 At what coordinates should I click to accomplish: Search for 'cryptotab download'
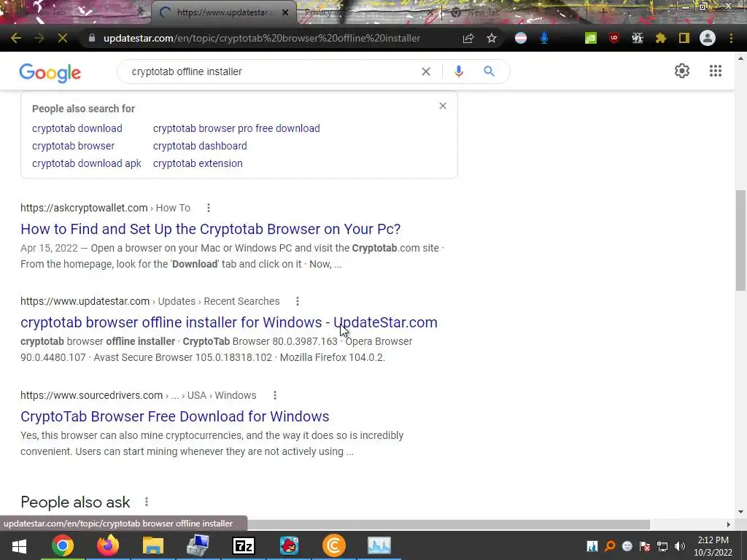click(77, 128)
